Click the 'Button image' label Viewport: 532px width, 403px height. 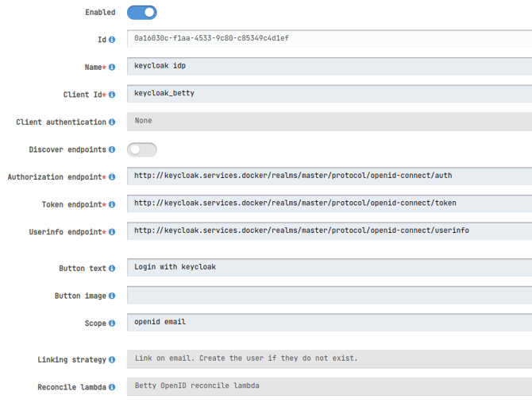tap(80, 296)
